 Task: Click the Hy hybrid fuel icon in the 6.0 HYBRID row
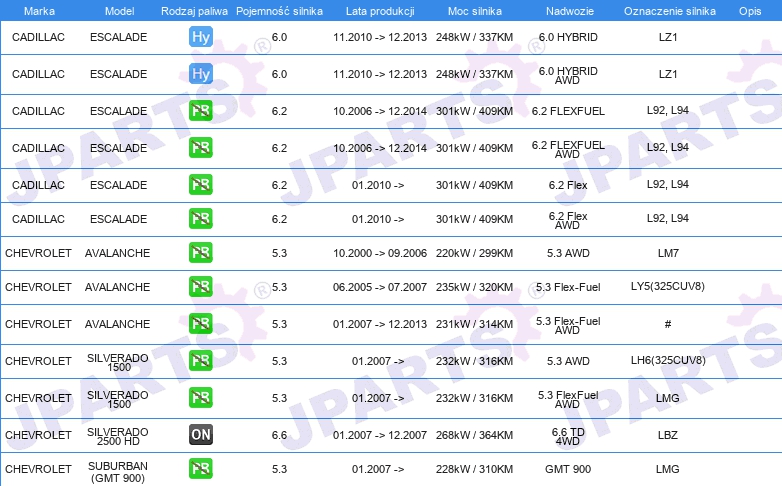tap(200, 37)
